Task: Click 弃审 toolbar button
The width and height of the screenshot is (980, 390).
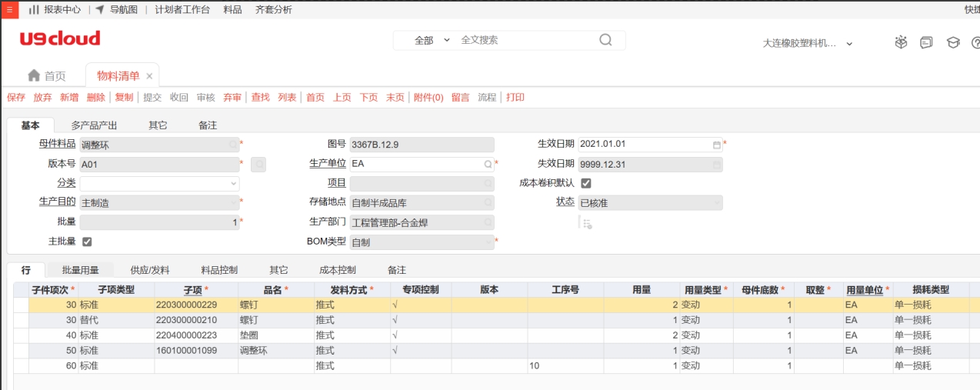Action: 232,98
